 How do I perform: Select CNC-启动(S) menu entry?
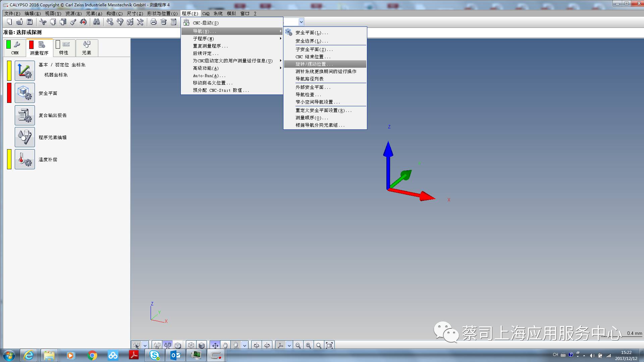(x=232, y=23)
